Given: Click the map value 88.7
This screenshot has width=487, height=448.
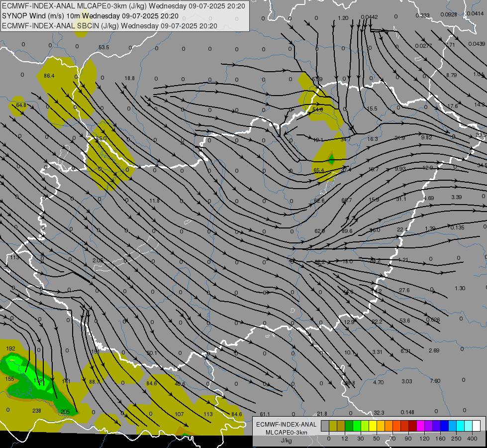Looking at the screenshot, I should pyautogui.click(x=95, y=381).
